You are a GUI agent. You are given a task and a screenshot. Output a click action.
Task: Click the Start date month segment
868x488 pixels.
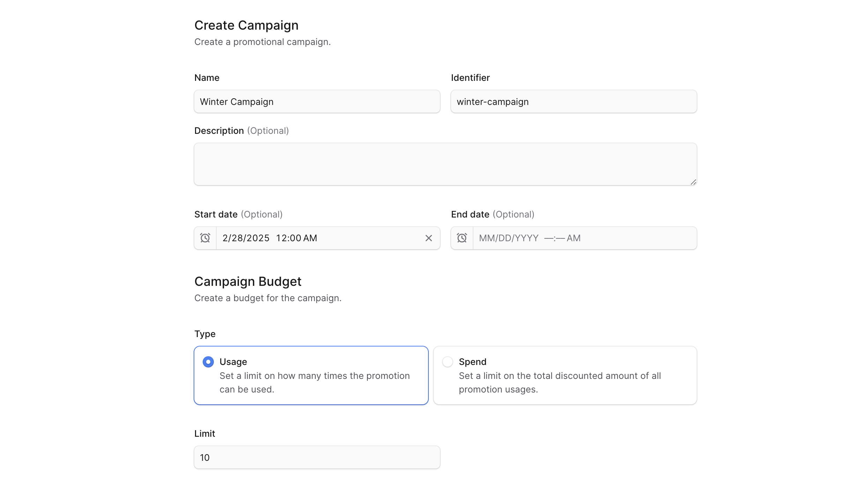tap(225, 238)
